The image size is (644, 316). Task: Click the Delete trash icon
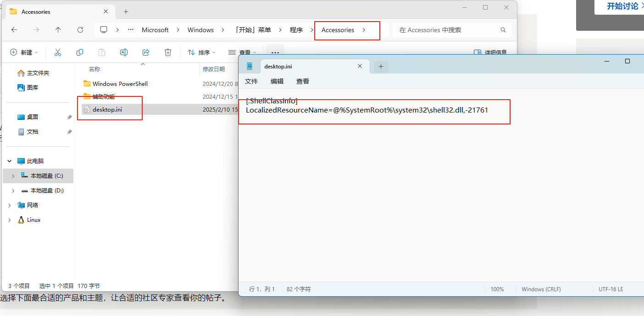click(168, 52)
